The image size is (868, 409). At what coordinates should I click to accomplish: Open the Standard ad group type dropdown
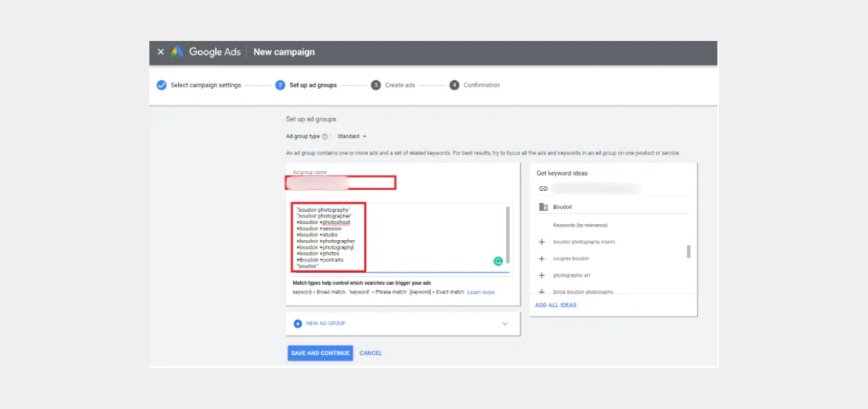click(x=352, y=137)
